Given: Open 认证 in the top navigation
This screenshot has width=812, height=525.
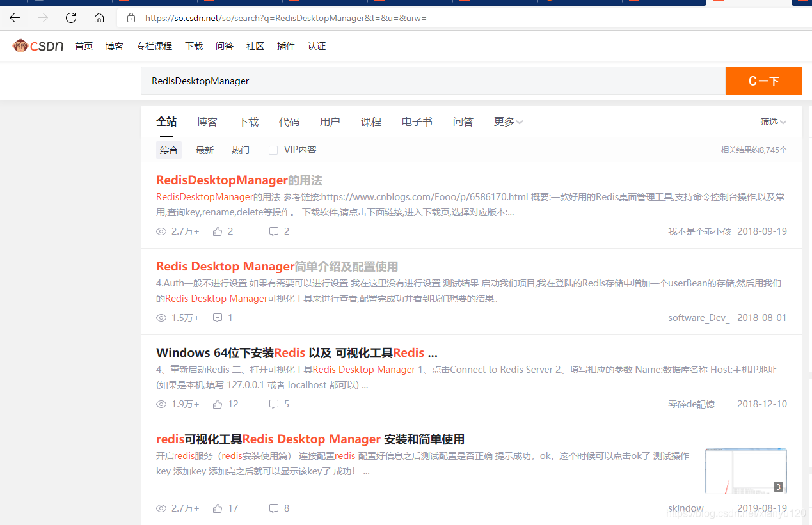Looking at the screenshot, I should tap(317, 46).
